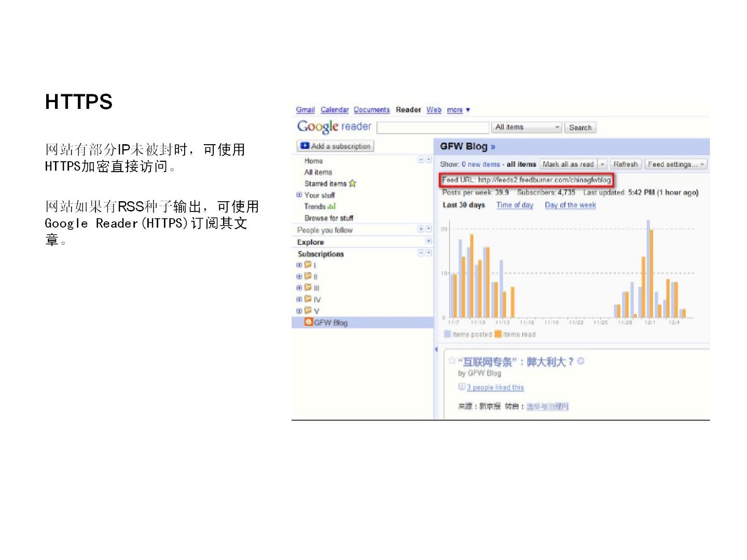Star the '互联网专条' article
The image size is (747, 560).
[452, 361]
